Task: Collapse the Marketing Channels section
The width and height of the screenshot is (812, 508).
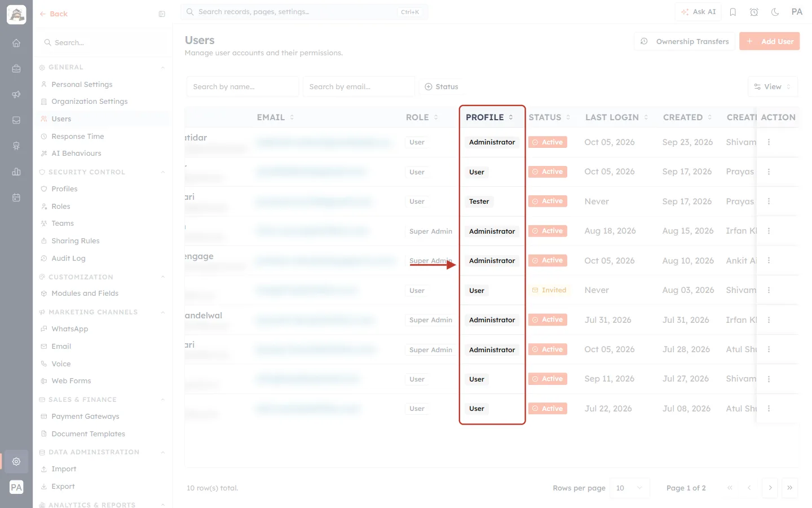Action: coord(163,312)
